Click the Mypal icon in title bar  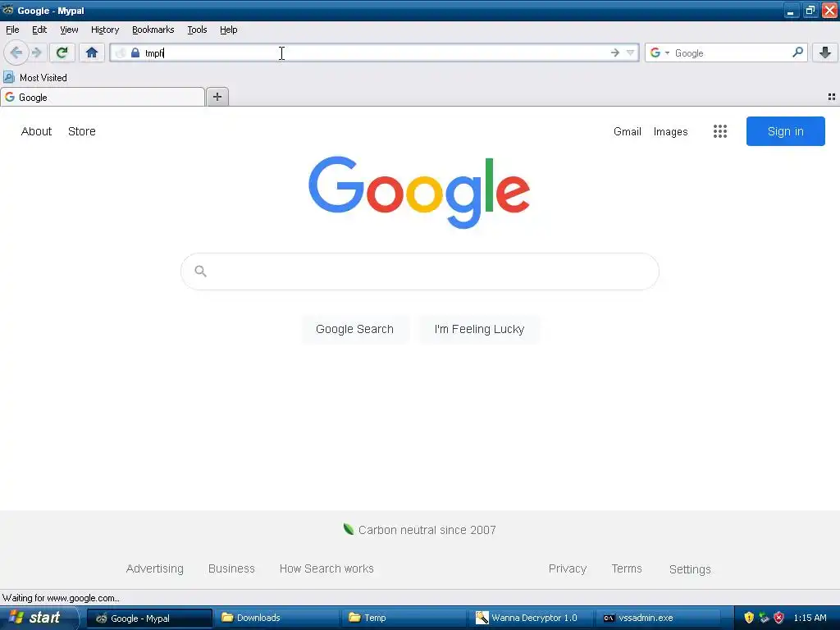click(7, 10)
